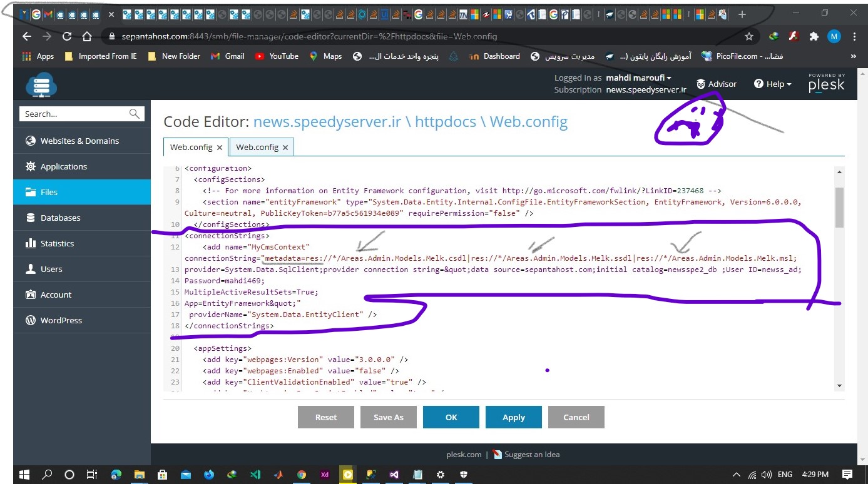Open the Chrome three-dot menu
Image resolution: width=868 pixels, height=484 pixels.
[x=854, y=36]
